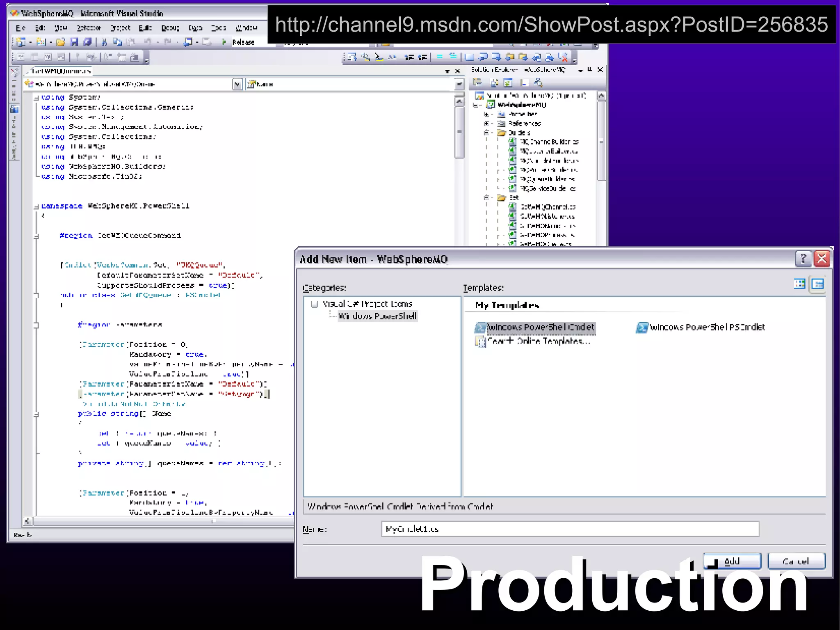Click the Cut scissors icon
This screenshot has height=630, width=840.
pos(104,42)
